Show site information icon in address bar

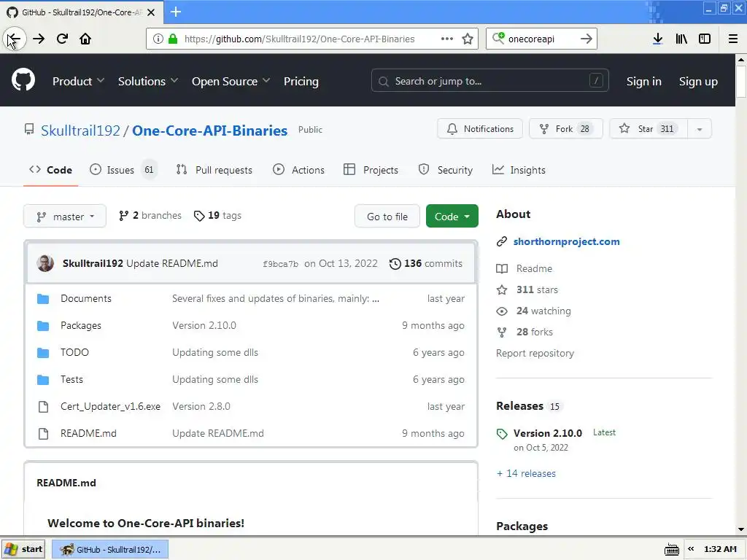158,39
